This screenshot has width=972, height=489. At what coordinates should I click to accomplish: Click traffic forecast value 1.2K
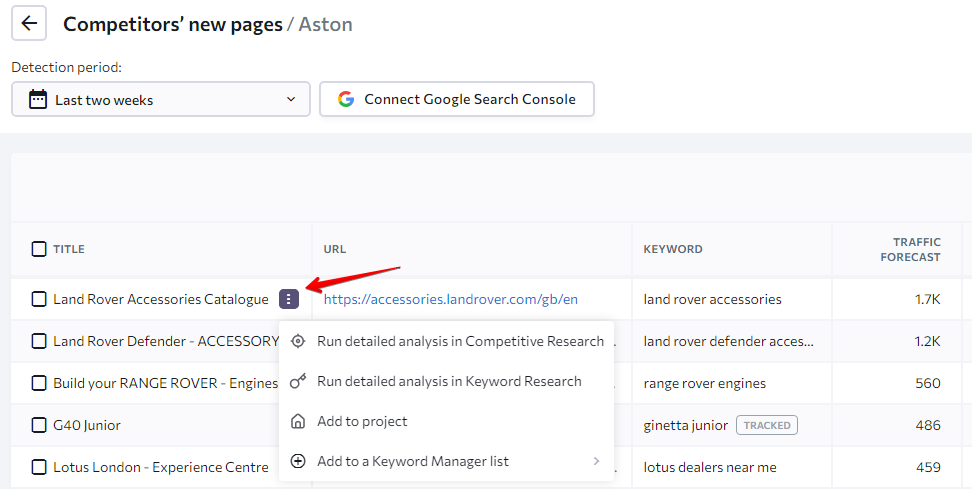pos(927,341)
